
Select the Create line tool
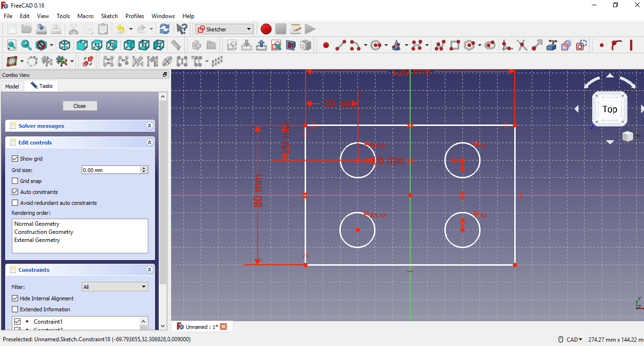(x=341, y=45)
